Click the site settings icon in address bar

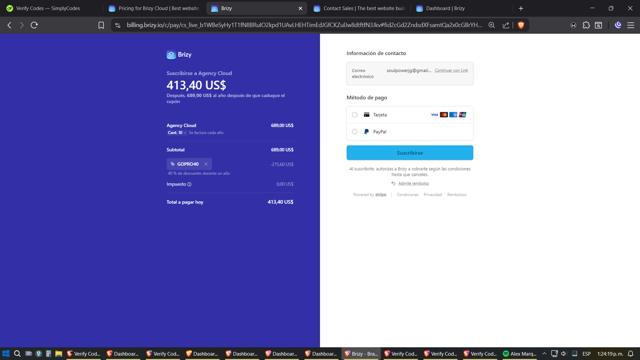point(118,25)
